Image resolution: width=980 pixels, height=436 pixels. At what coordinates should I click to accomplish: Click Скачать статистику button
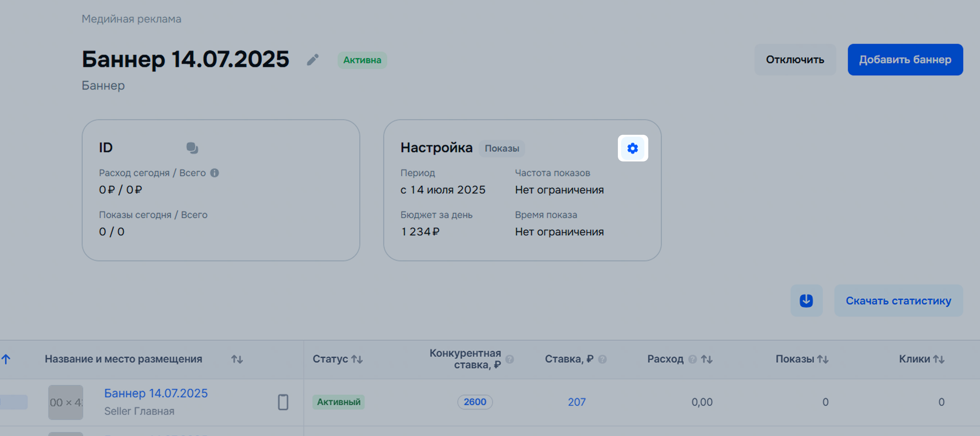pos(898,301)
